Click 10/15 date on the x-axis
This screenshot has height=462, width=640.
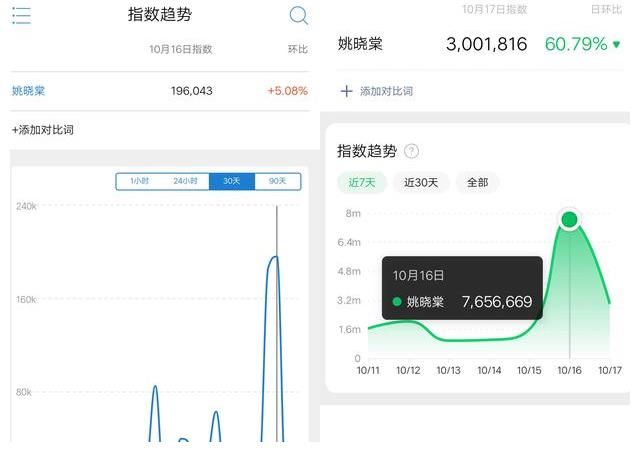(529, 371)
